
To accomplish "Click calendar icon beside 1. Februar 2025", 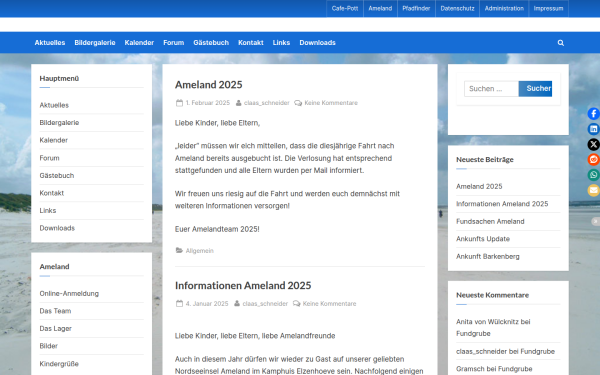I will 179,103.
